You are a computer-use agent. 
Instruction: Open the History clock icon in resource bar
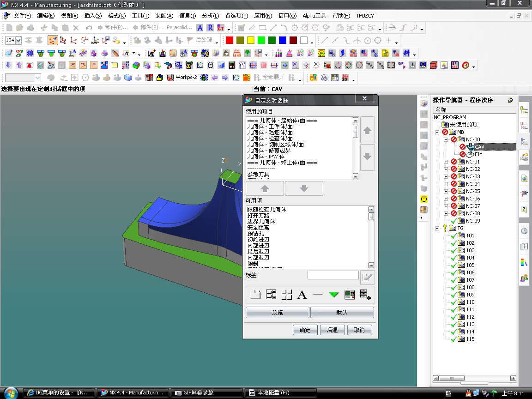524,231
